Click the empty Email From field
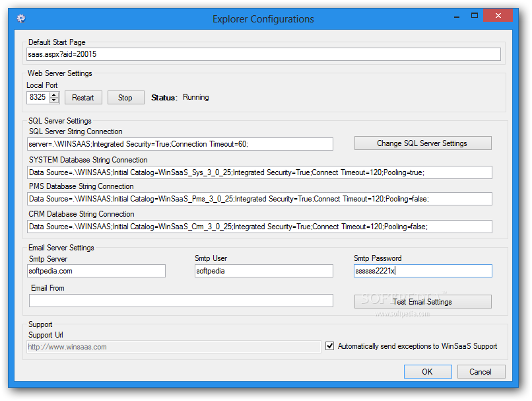Screen dimensions: 532x401 [x=181, y=301]
